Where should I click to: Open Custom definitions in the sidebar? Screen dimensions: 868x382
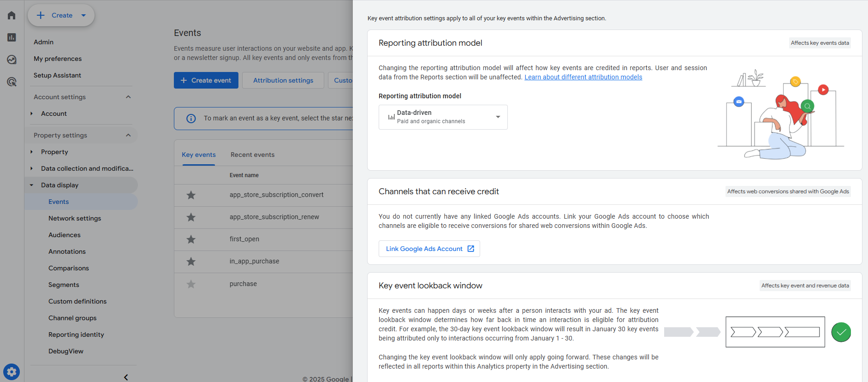click(77, 301)
